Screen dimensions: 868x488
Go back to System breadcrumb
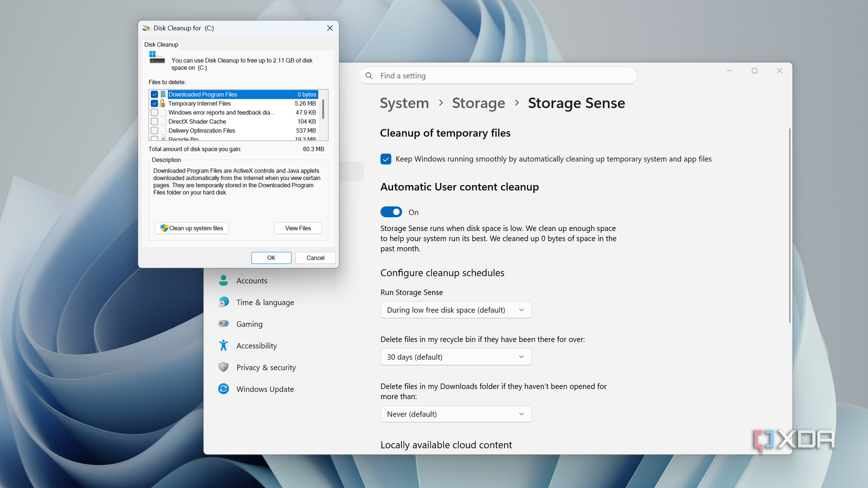tap(404, 103)
